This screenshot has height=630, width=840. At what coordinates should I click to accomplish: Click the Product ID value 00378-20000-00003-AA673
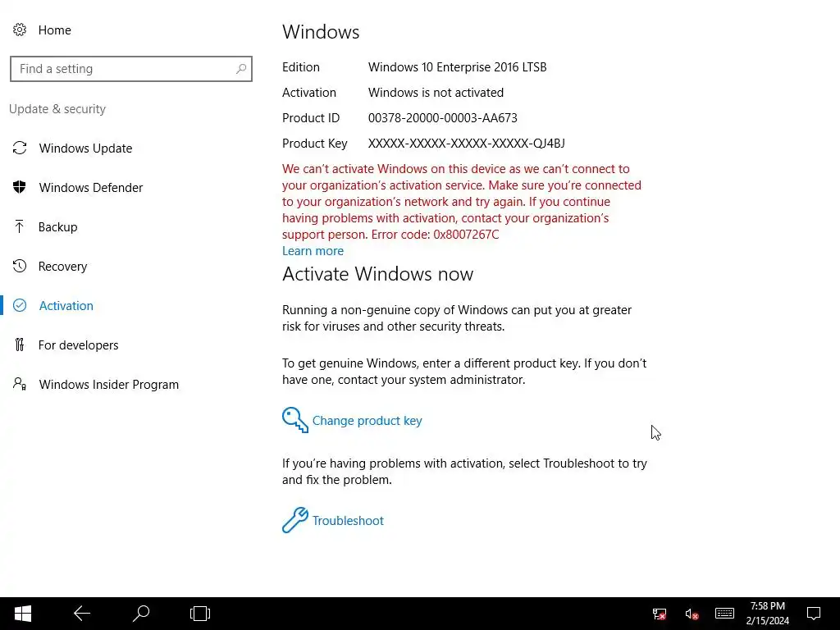click(x=442, y=118)
